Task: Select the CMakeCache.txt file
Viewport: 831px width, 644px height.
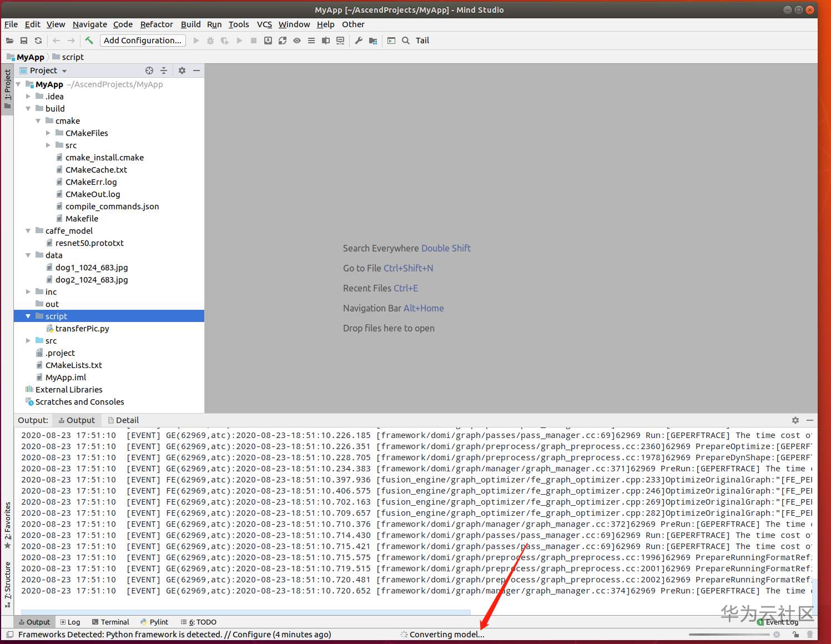Action: tap(96, 170)
